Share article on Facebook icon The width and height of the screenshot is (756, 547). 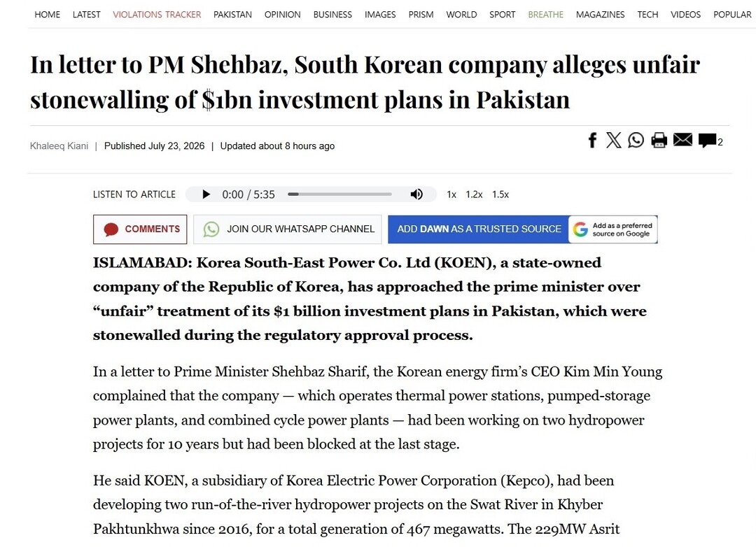(593, 140)
